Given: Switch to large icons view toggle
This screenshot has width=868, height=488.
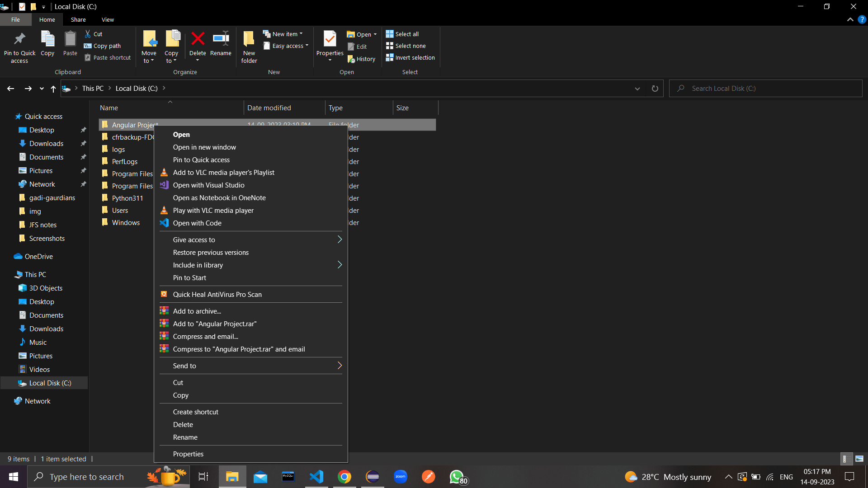Looking at the screenshot, I should tap(859, 459).
